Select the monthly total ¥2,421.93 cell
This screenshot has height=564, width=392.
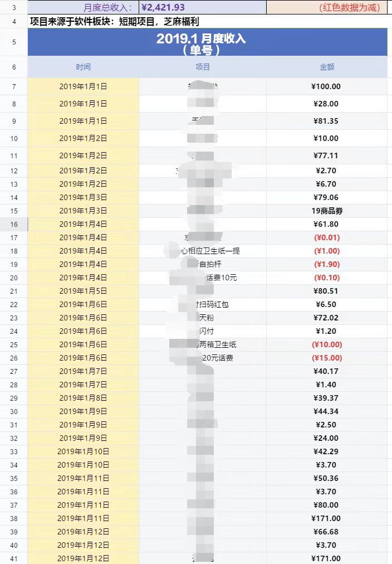(203, 7)
